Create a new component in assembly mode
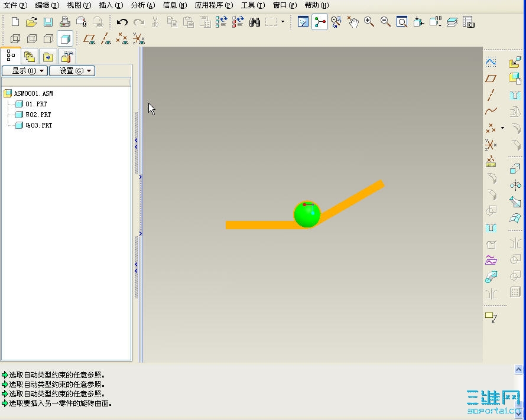 [515, 79]
